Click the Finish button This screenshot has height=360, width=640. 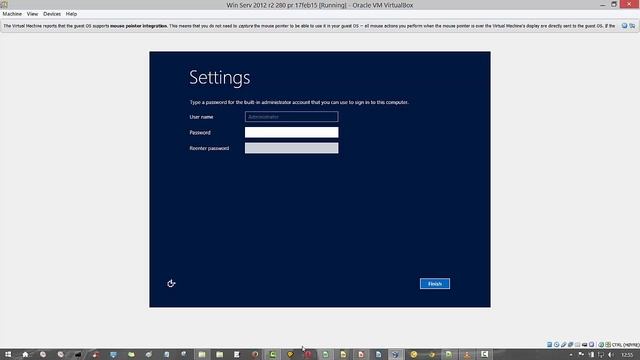click(435, 284)
